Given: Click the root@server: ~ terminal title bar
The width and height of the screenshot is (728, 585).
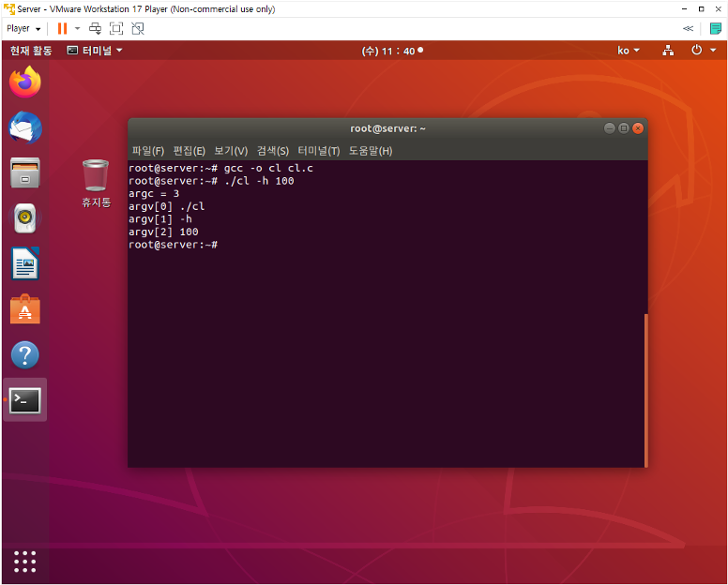Looking at the screenshot, I should [x=387, y=128].
